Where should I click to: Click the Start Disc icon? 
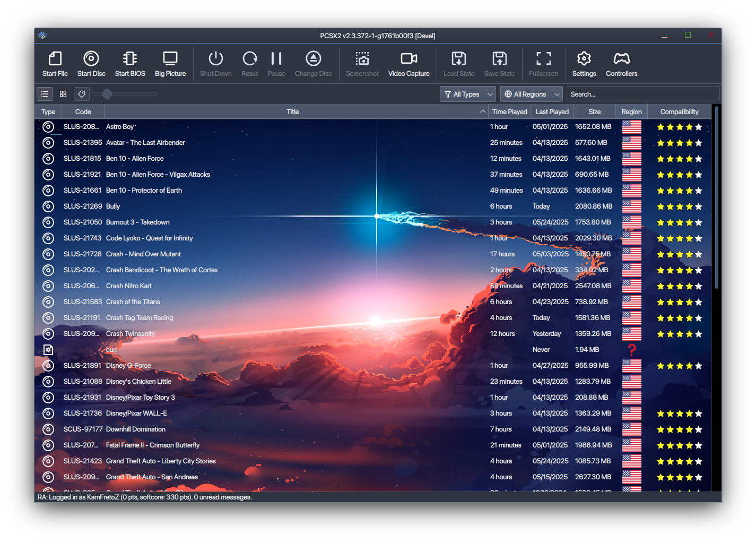click(x=91, y=58)
